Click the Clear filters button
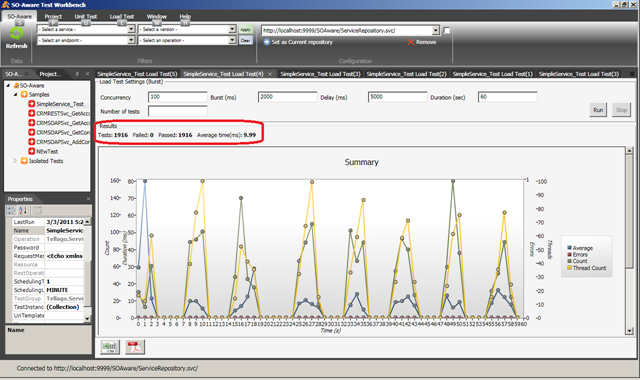This screenshot has width=640, height=380. coord(245,40)
